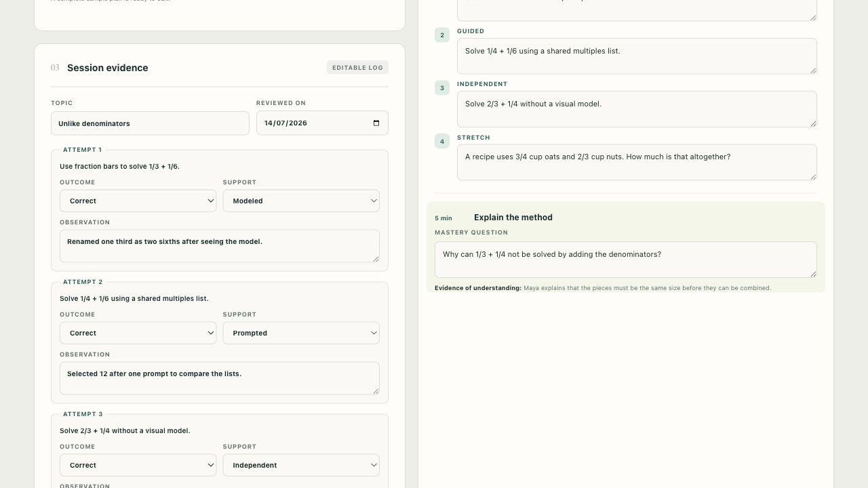Open Attempt 3 Support dropdown showing Independent

301,465
